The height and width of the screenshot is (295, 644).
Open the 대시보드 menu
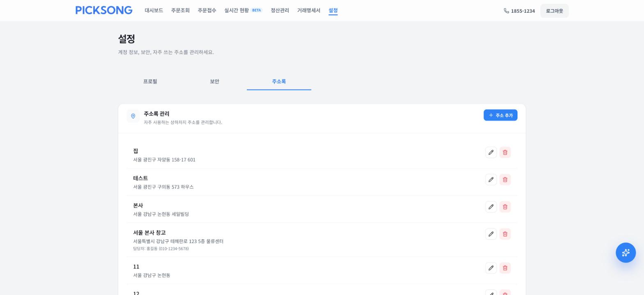[x=154, y=10]
